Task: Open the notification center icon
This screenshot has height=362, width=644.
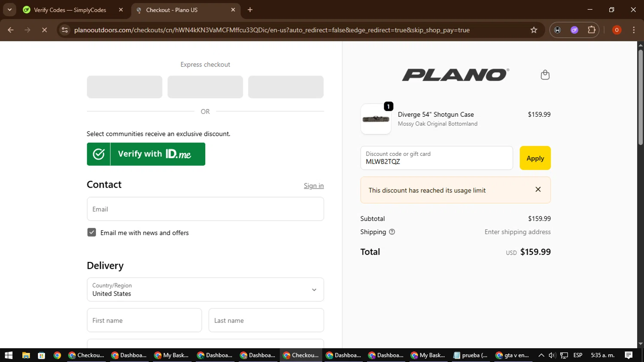Action: point(629,355)
